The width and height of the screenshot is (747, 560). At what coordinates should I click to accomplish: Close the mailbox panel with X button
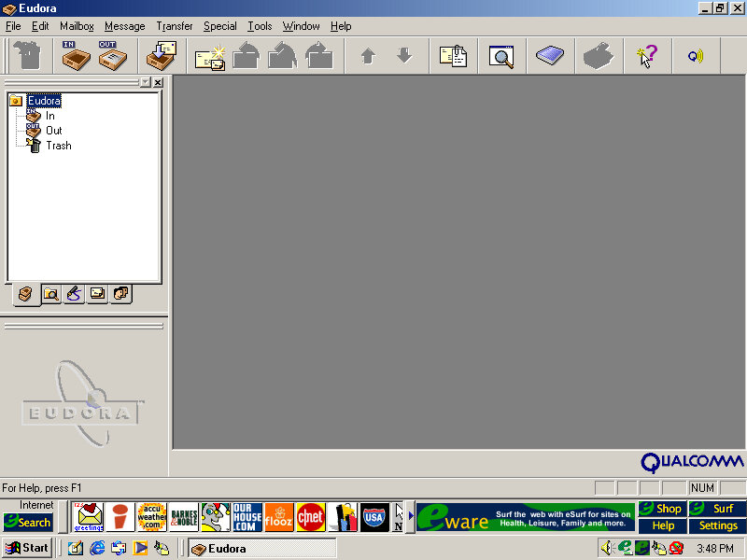158,83
